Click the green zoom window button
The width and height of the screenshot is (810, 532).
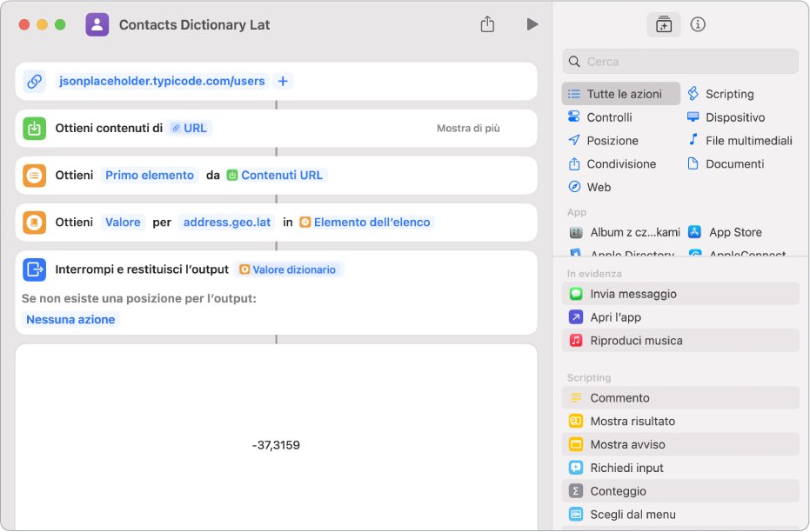pyautogui.click(x=60, y=24)
